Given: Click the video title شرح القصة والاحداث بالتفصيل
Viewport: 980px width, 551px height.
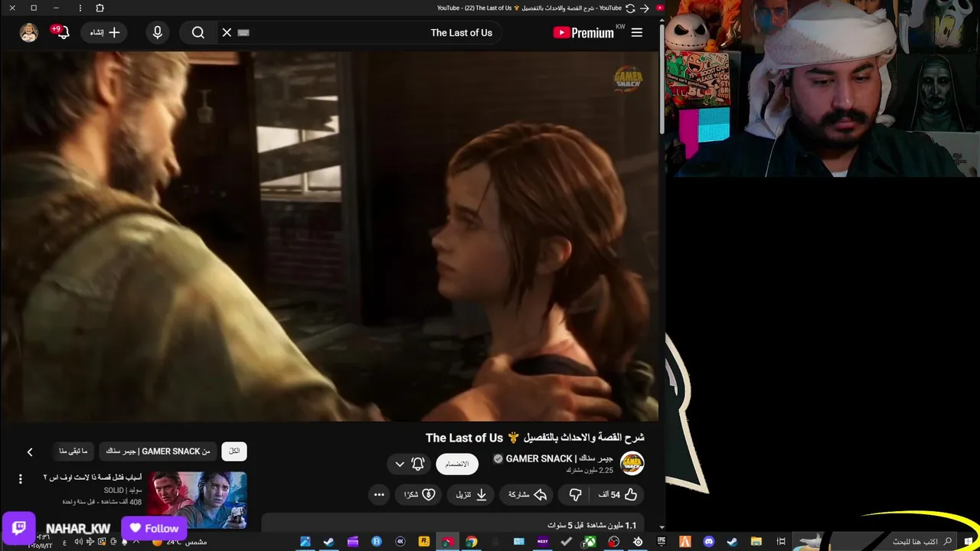Looking at the screenshot, I should (x=535, y=438).
